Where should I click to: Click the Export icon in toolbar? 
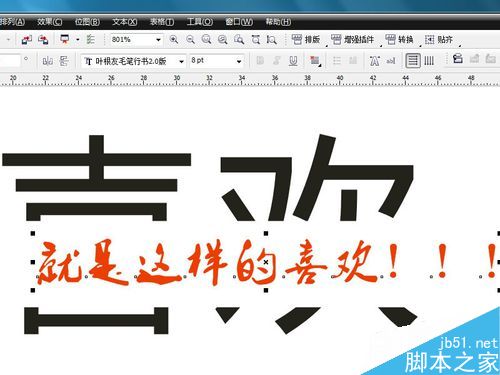43,40
